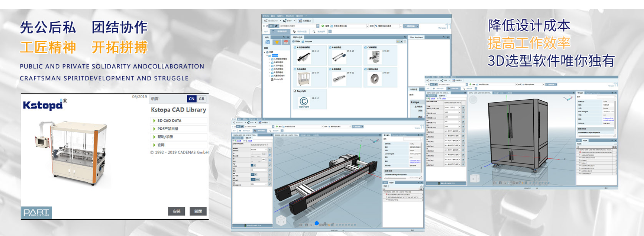
Task: Click the STEP export icon in top toolbar
Action: point(287,21)
